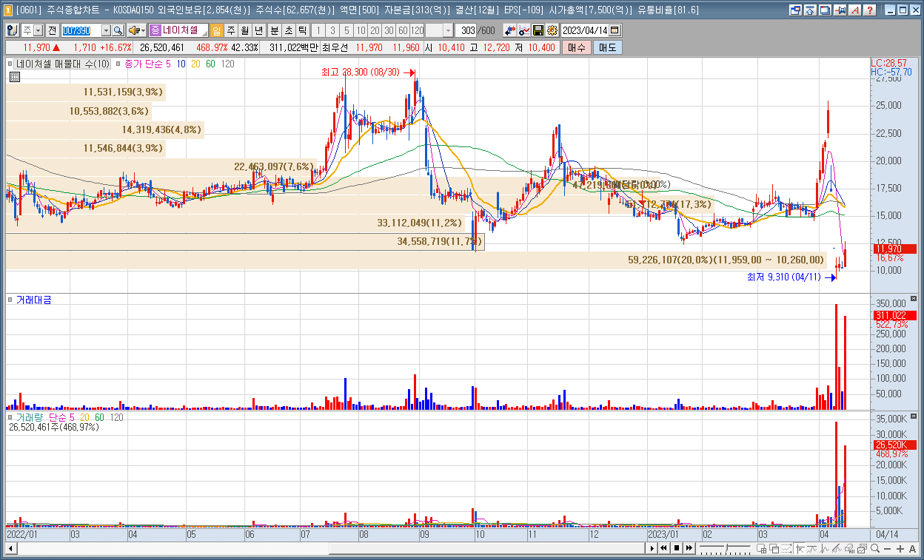The height and width of the screenshot is (560, 924).
Task: Click the 2023/04/14 date field
Action: 585,30
